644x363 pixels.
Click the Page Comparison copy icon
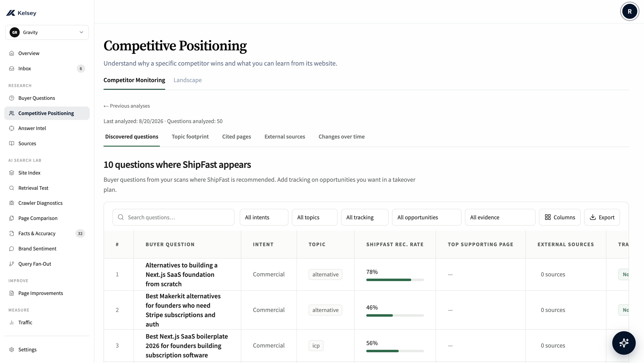pyautogui.click(x=11, y=218)
